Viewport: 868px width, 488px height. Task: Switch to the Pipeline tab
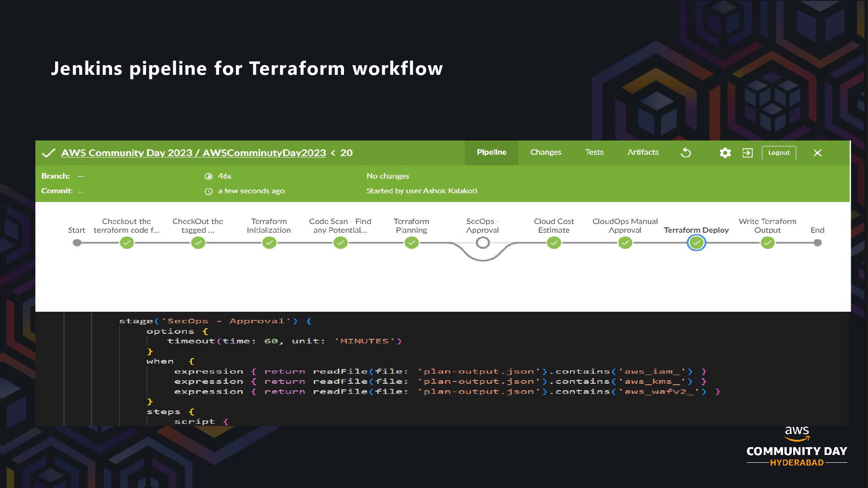pyautogui.click(x=491, y=152)
